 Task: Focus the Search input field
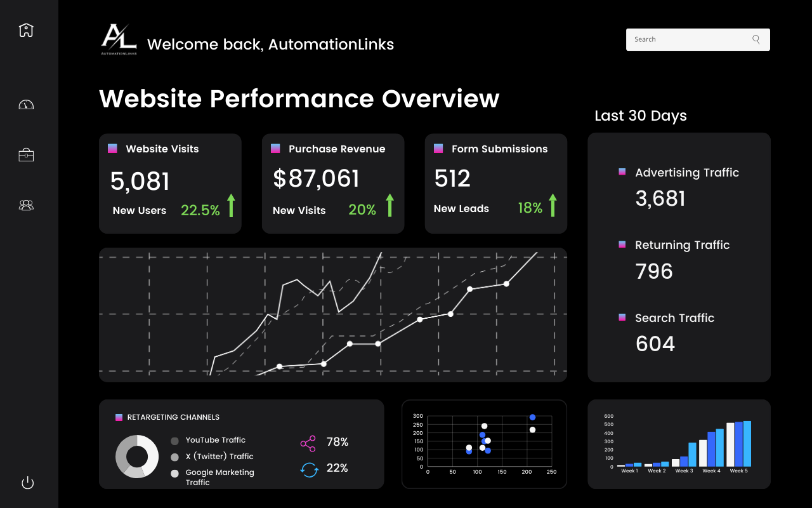pyautogui.click(x=698, y=39)
